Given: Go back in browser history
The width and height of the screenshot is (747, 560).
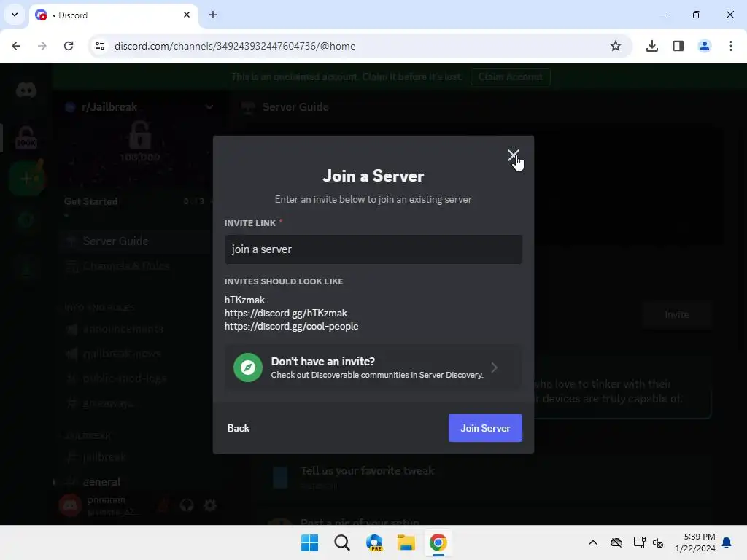Looking at the screenshot, I should (x=16, y=46).
